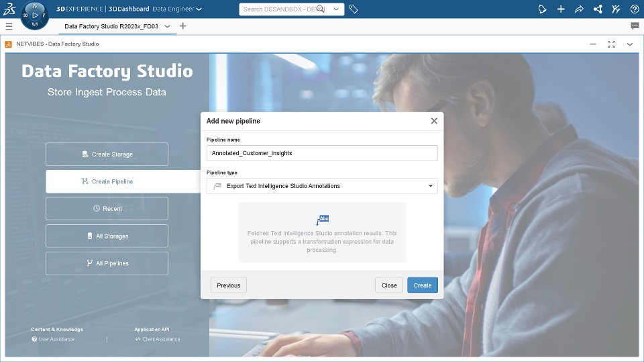
Task: Click Create Pipeline
Action: (123, 181)
